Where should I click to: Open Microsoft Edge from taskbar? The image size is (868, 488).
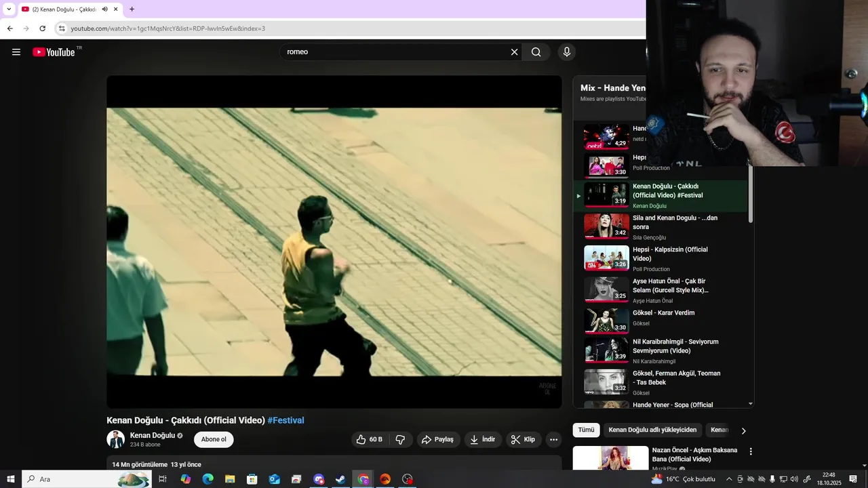coord(208,479)
